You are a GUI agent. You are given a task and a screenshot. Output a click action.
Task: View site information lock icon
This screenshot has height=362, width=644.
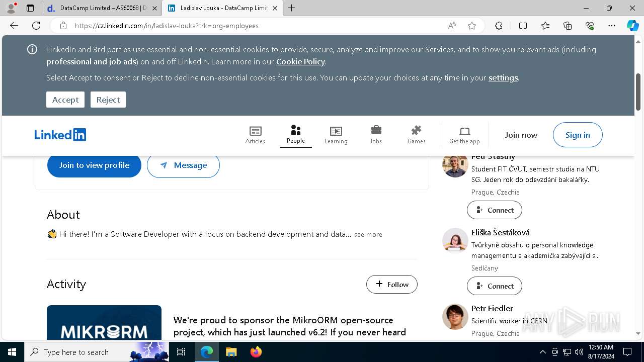pyautogui.click(x=63, y=26)
